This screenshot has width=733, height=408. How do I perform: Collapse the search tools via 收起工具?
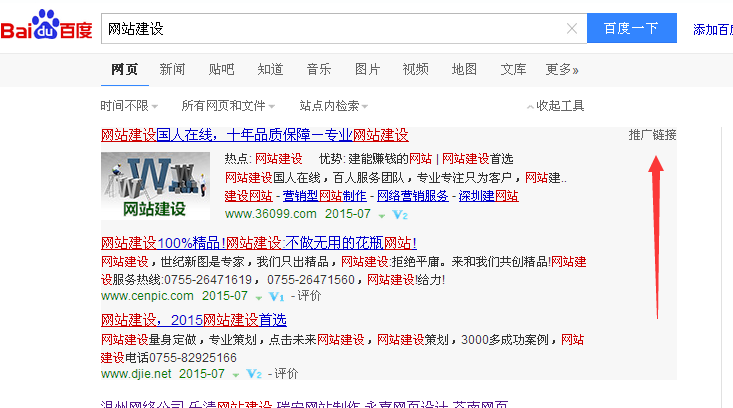pos(555,106)
